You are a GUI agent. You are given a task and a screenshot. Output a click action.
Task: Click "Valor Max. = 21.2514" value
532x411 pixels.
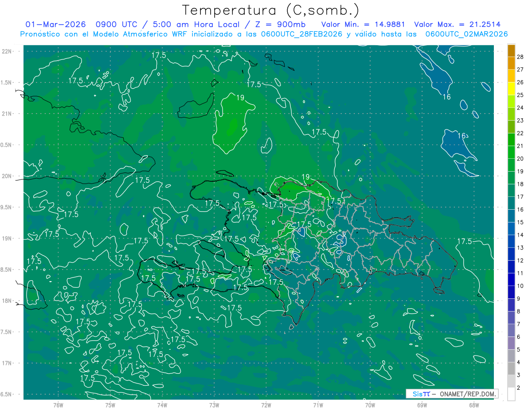point(457,24)
